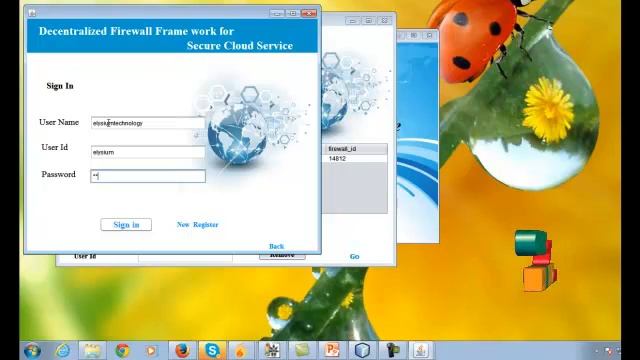Open the colorful blocks desktop icon

coord(536,261)
